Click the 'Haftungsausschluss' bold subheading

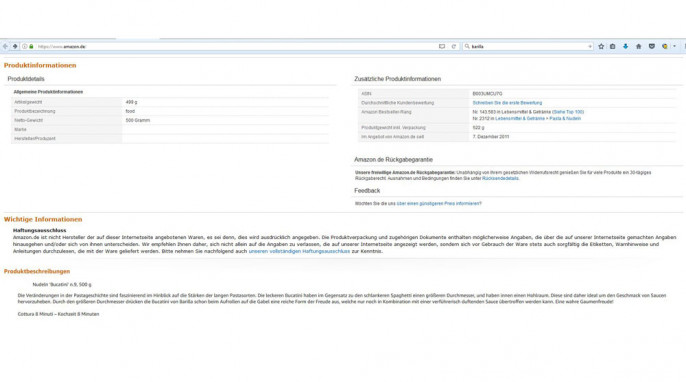39,230
